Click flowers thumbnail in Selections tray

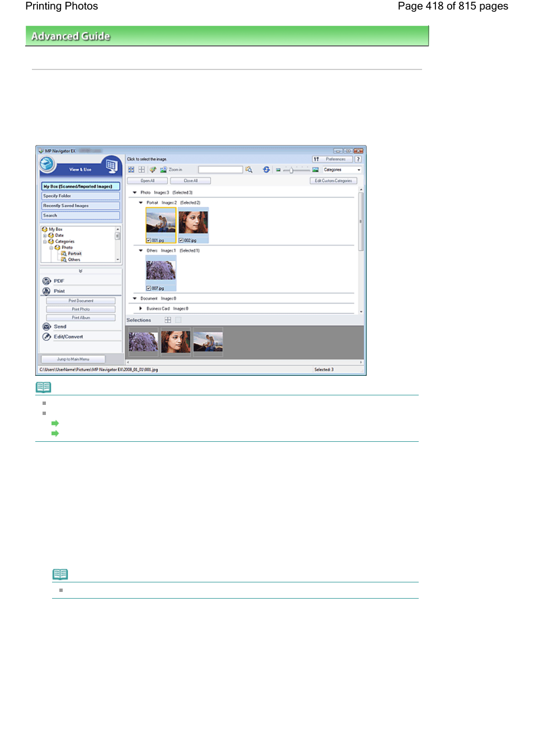point(143,342)
